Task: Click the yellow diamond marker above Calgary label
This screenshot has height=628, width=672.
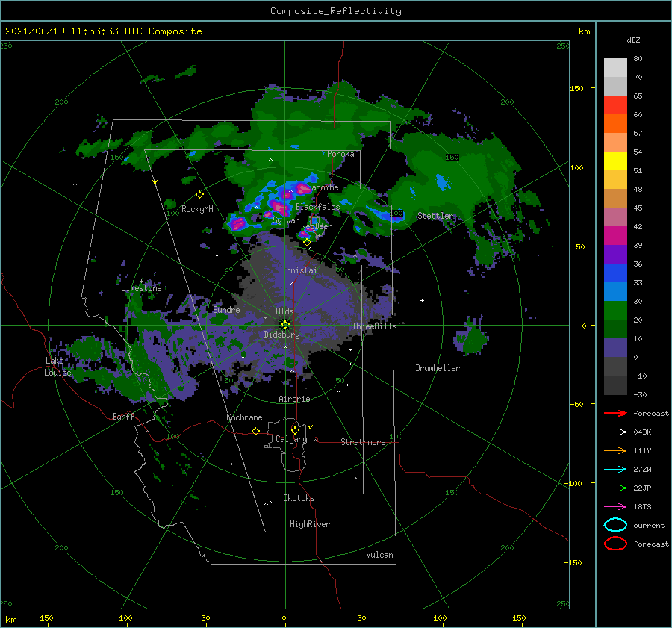Action: coord(295,430)
